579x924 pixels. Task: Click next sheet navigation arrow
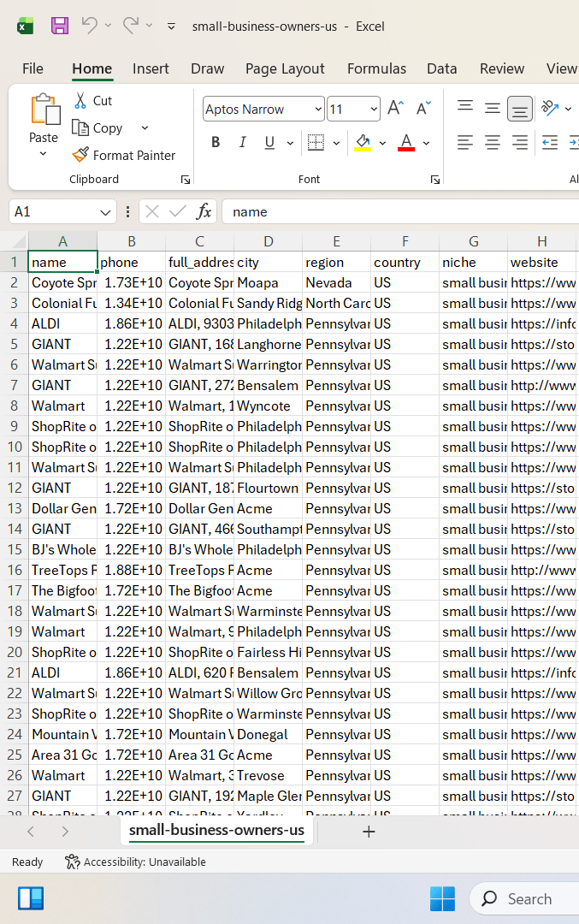pyautogui.click(x=65, y=832)
